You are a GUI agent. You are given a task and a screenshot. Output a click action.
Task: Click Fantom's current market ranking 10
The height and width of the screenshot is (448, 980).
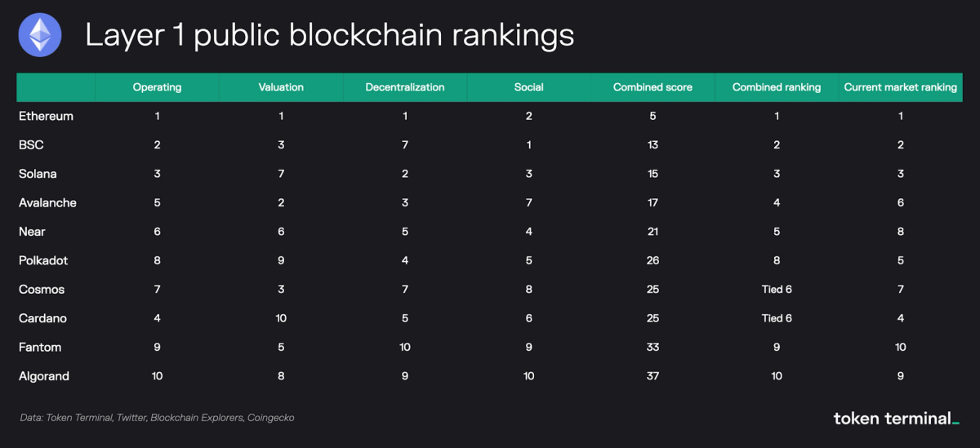click(901, 348)
